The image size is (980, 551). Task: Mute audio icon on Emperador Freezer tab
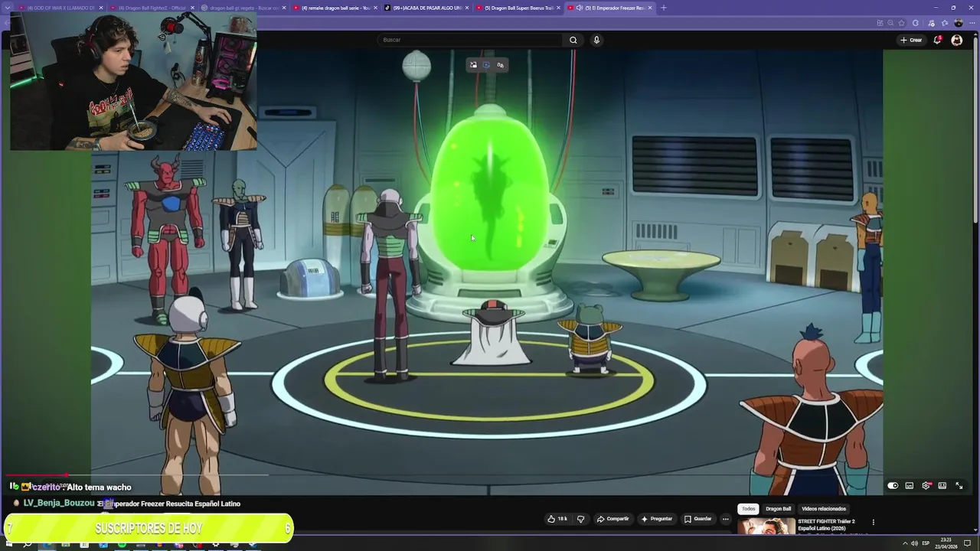579,8
